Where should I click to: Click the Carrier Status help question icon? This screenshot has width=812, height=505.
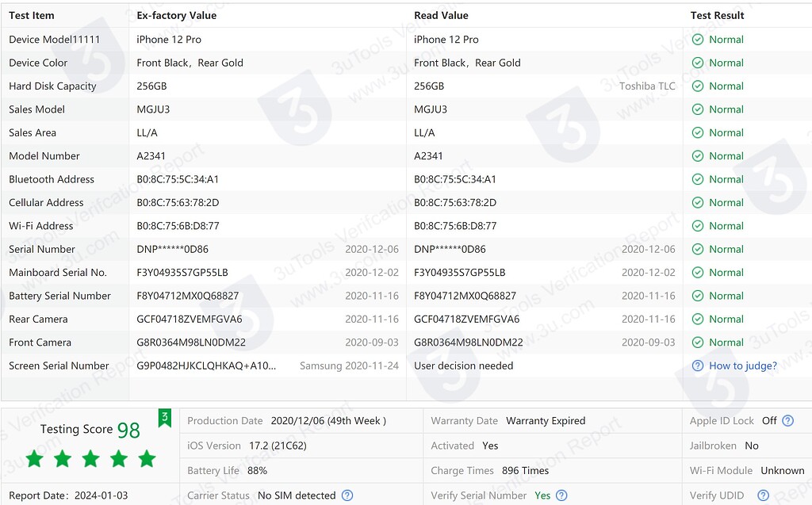(347, 495)
